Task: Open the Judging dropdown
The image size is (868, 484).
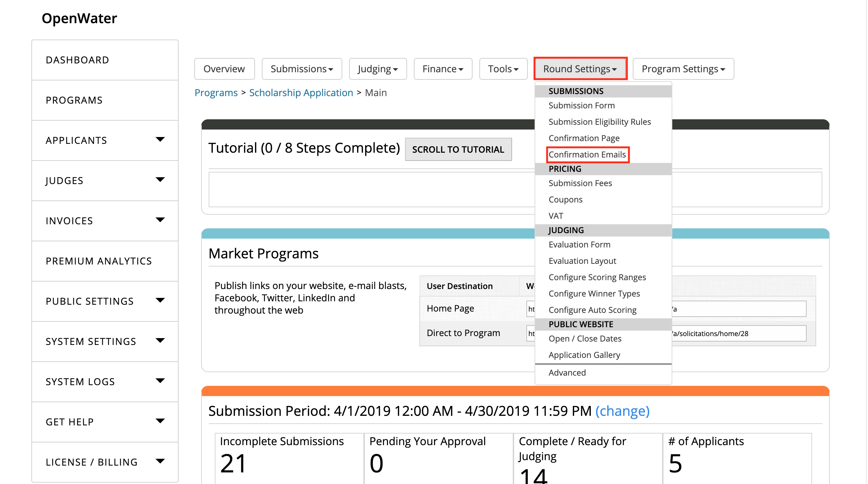Action: (378, 69)
